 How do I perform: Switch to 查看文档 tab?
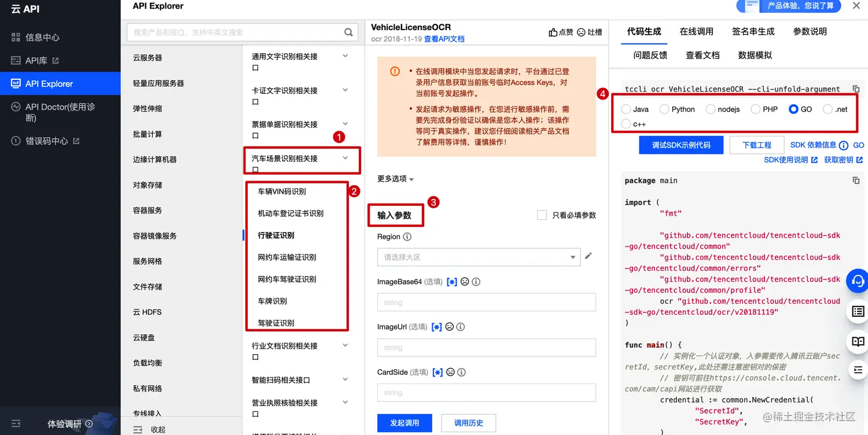pyautogui.click(x=703, y=55)
